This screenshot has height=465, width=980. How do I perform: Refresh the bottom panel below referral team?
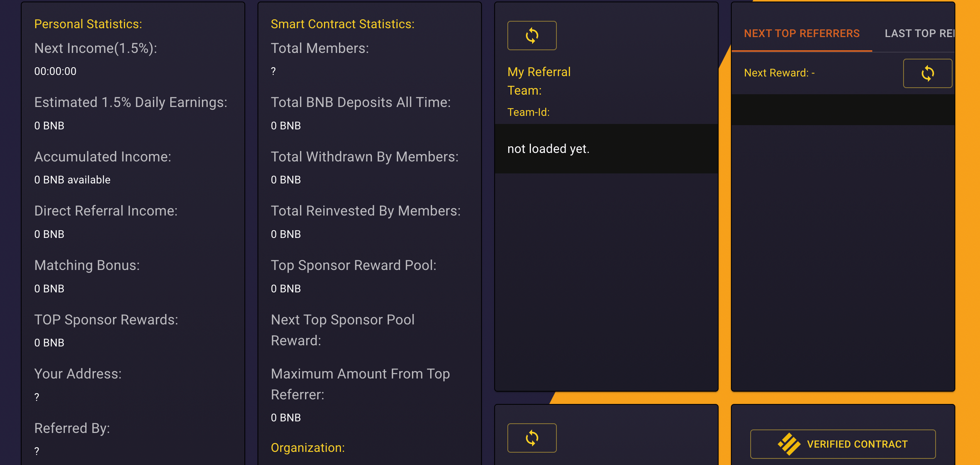pos(532,438)
